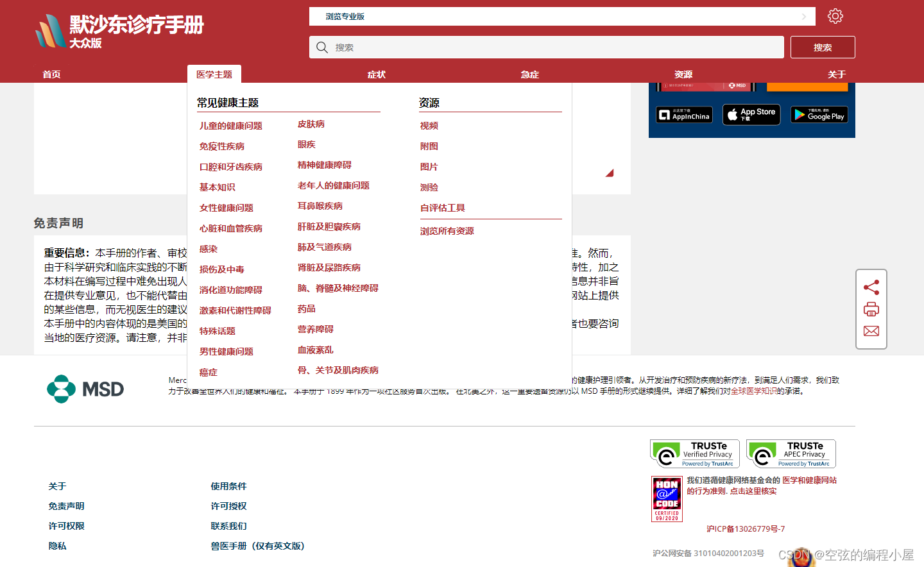Open the TRUSTe Verified Privacy badge
The height and width of the screenshot is (567, 924).
tap(695, 454)
